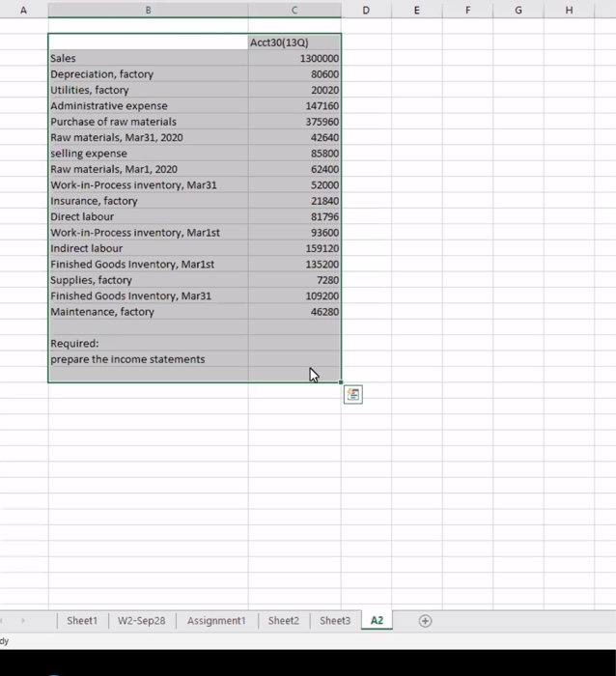Switch to the Sheet1 tab
The height and width of the screenshot is (676, 616).
[x=82, y=621]
